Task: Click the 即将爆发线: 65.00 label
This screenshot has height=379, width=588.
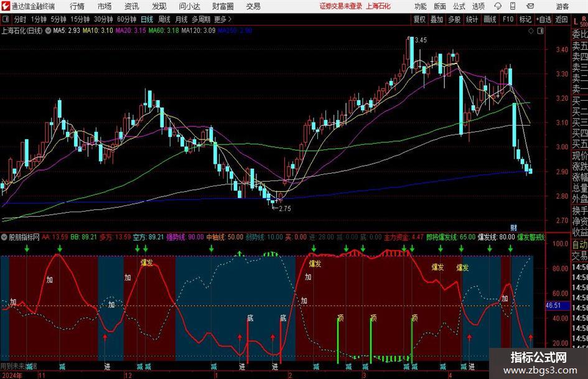Action: point(450,237)
